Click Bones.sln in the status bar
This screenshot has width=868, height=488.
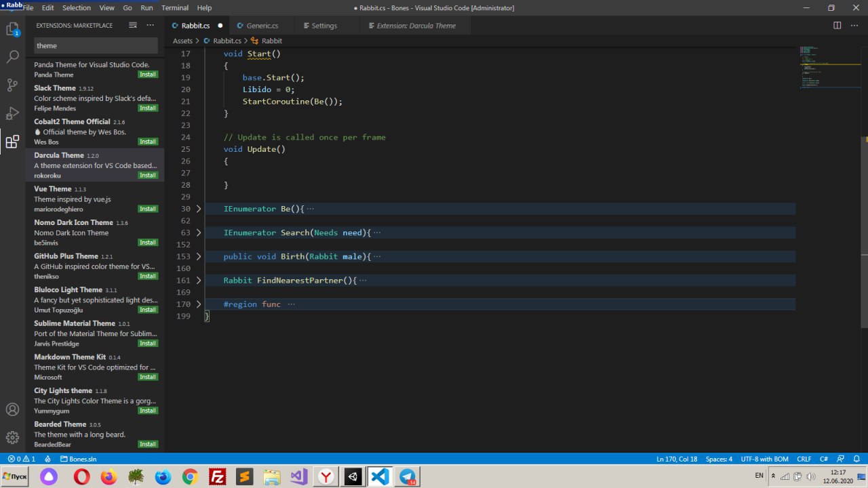click(79, 459)
